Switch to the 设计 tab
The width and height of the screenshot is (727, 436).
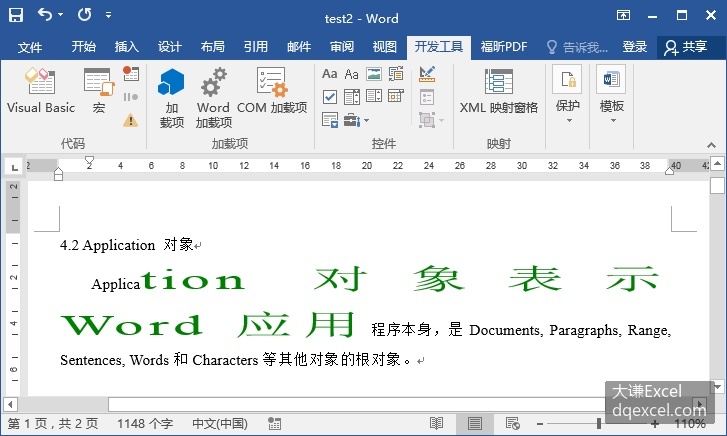point(169,46)
